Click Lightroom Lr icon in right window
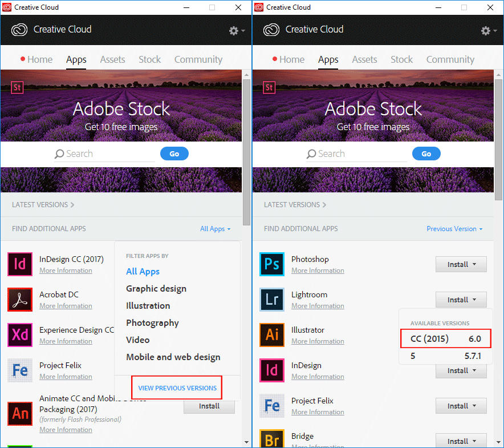The image size is (504, 448). (x=272, y=300)
